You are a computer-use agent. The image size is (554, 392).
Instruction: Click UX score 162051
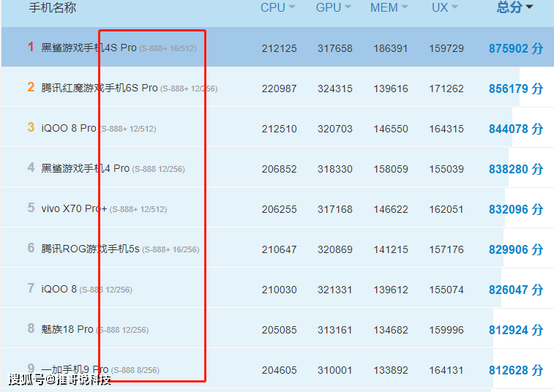[446, 209]
